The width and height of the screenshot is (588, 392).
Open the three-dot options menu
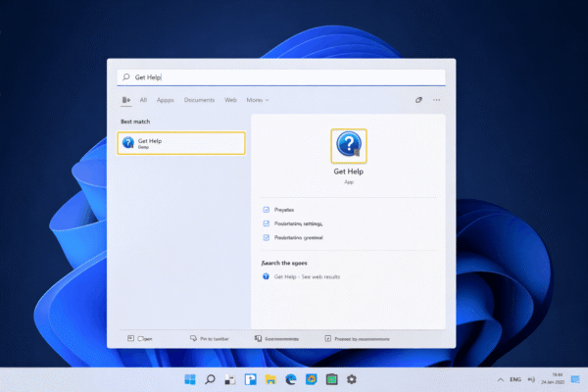pyautogui.click(x=436, y=100)
